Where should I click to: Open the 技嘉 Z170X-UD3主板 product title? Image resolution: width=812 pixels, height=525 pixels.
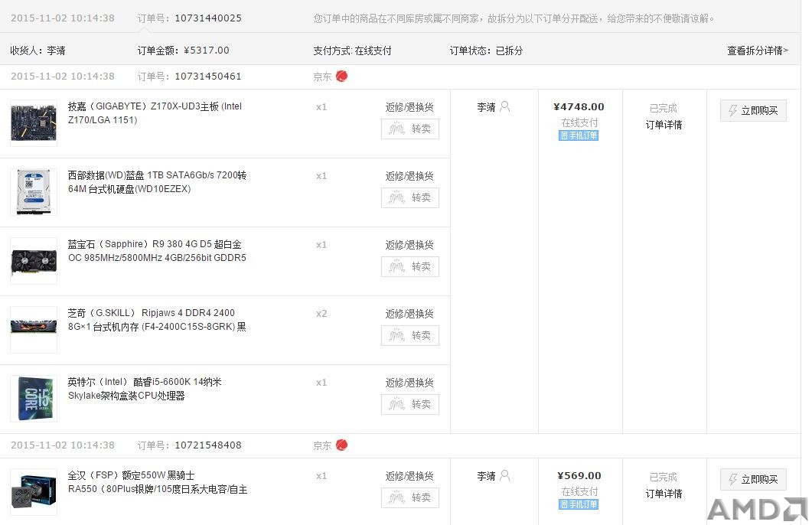pyautogui.click(x=155, y=112)
